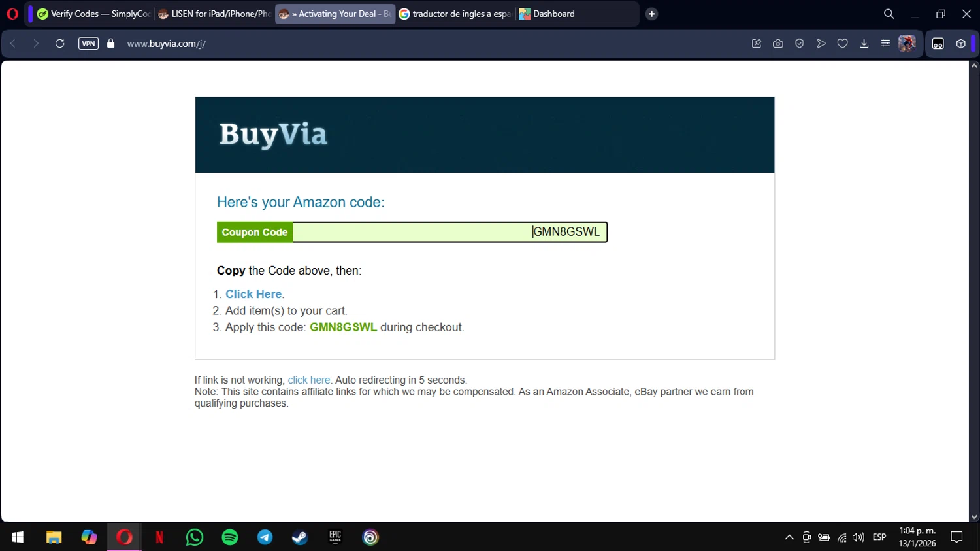980x551 pixels.
Task: Toggle the VPN badge in address bar
Action: (x=88, y=44)
